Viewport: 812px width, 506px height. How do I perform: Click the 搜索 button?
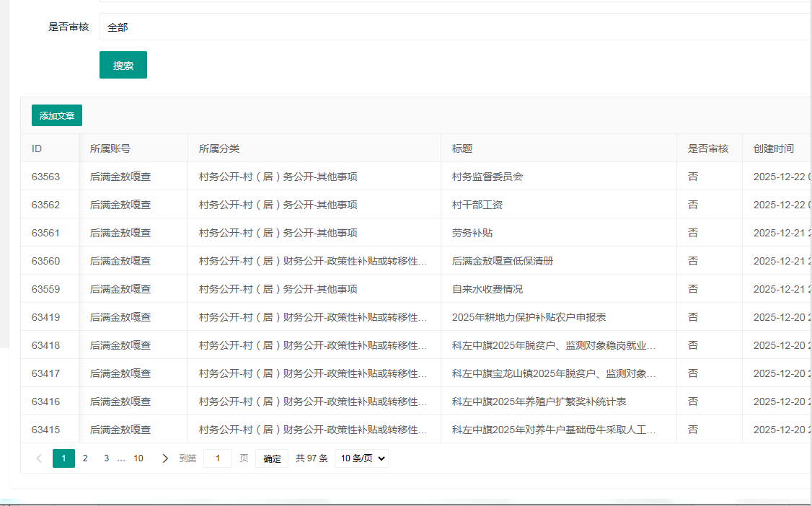point(123,65)
